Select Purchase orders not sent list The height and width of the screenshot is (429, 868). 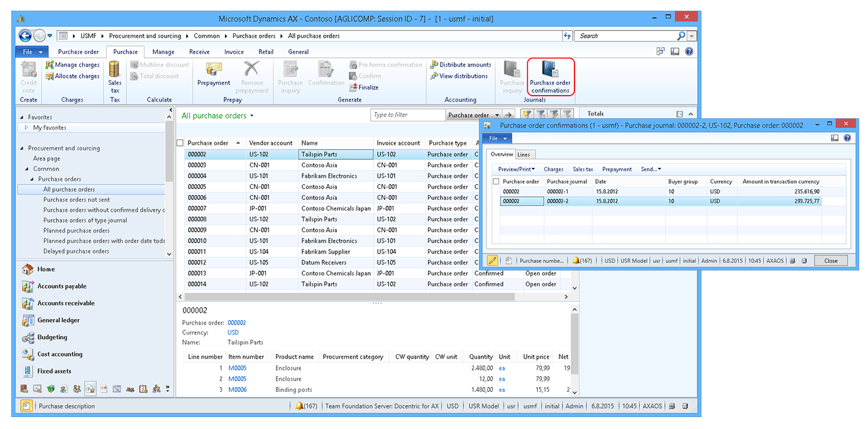(77, 199)
